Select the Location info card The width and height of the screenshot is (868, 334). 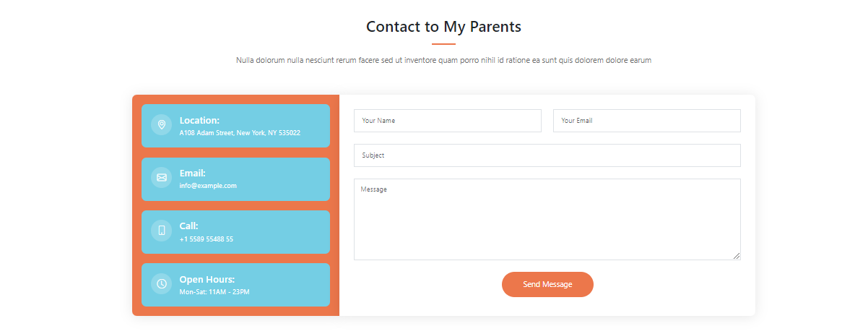point(235,126)
